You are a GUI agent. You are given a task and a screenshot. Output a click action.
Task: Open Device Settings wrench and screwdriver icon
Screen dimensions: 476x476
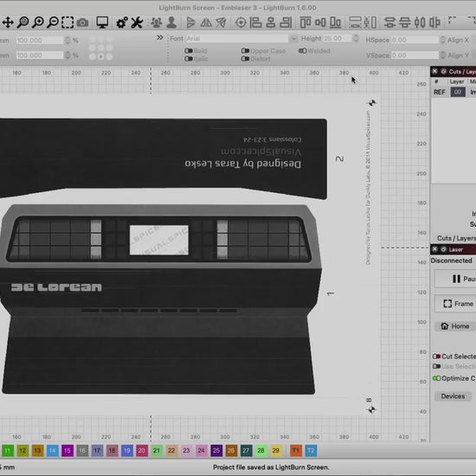click(x=137, y=23)
